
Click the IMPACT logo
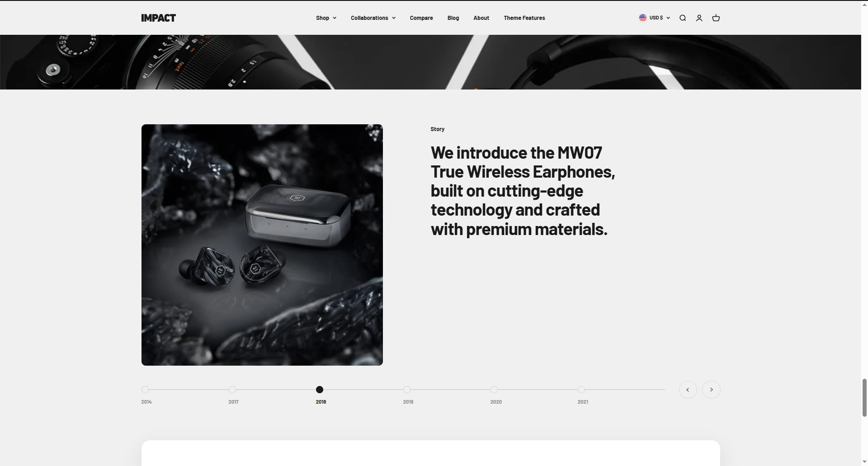pyautogui.click(x=158, y=18)
